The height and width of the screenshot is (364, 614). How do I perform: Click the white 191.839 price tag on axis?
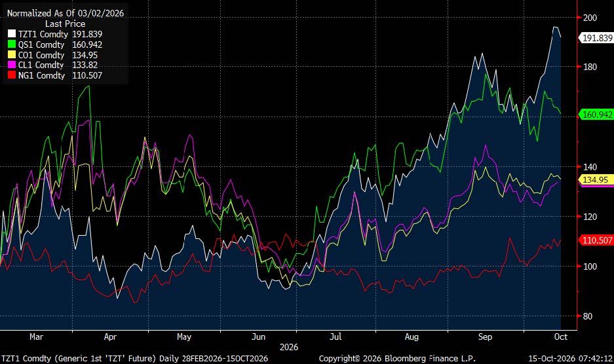tap(597, 38)
